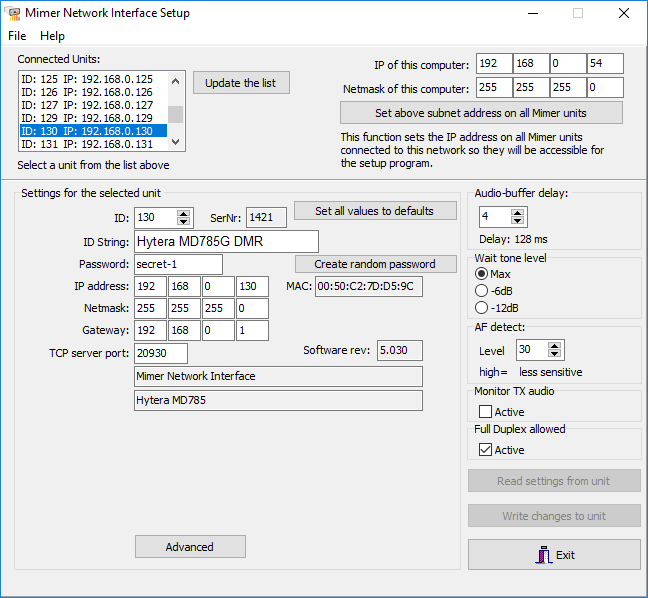This screenshot has width=648, height=598.
Task: Click last octet 130 of unit IP address
Action: 252,286
